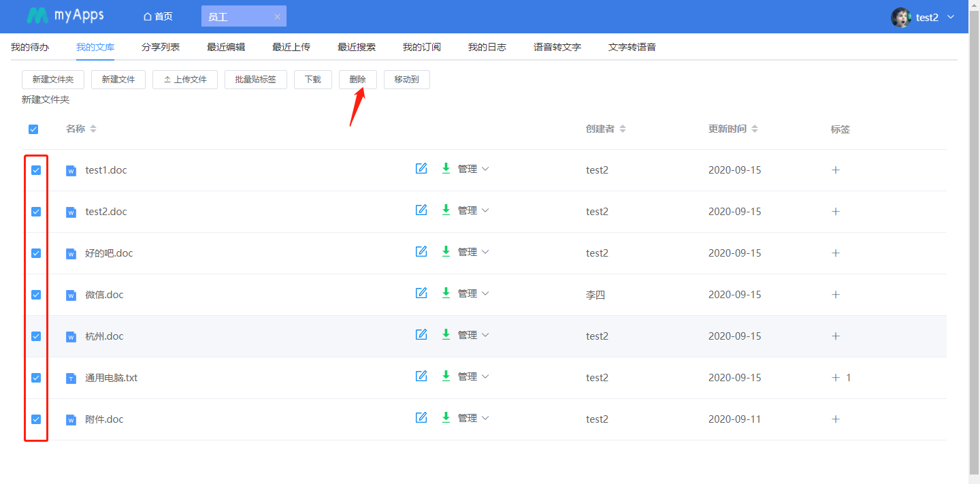Screen dimensions: 980x484
Task: Uncheck the 附件.doc checkbox
Action: [x=36, y=419]
